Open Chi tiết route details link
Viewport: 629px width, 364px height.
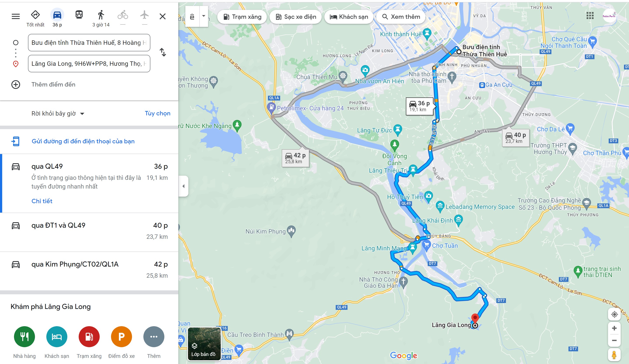[42, 201]
